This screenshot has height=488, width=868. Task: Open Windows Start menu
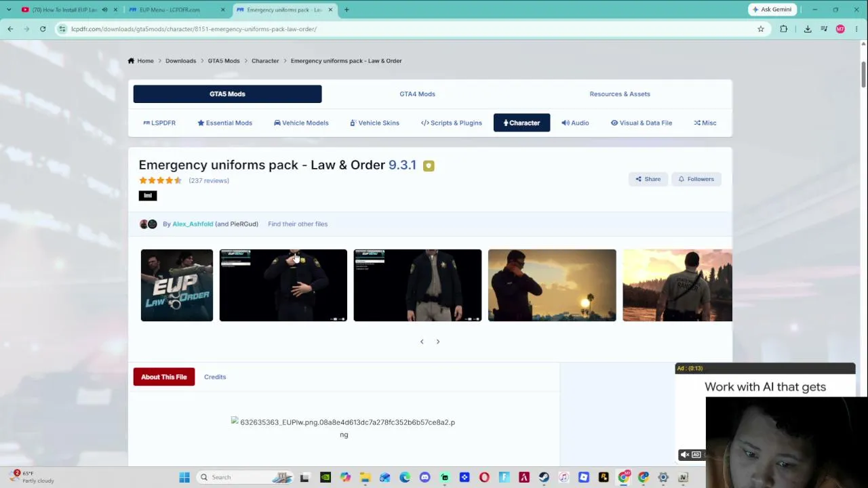coord(184,477)
